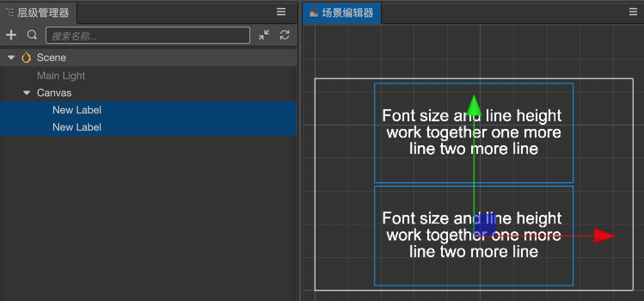Collapse the Canvas node
This screenshot has height=301, width=644.
pos(27,93)
